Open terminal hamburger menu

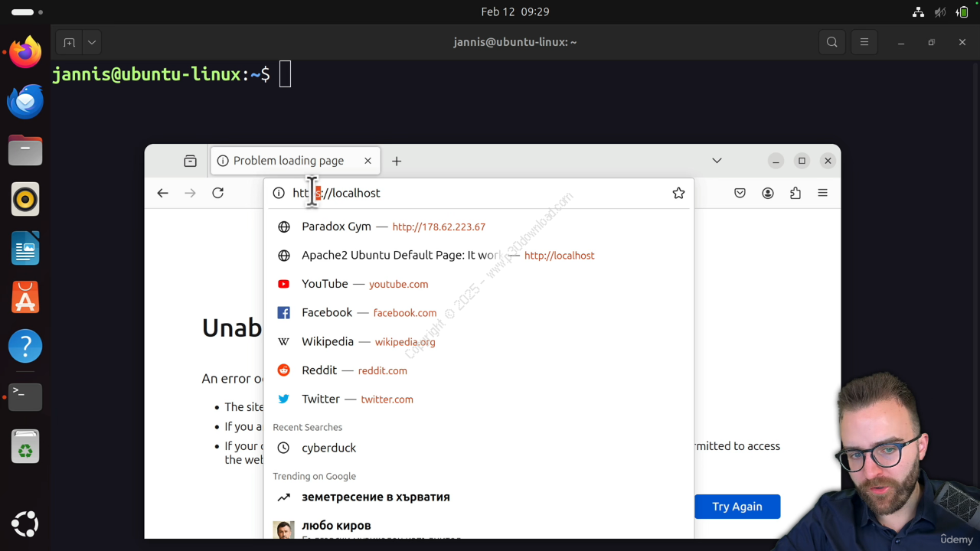pyautogui.click(x=864, y=42)
